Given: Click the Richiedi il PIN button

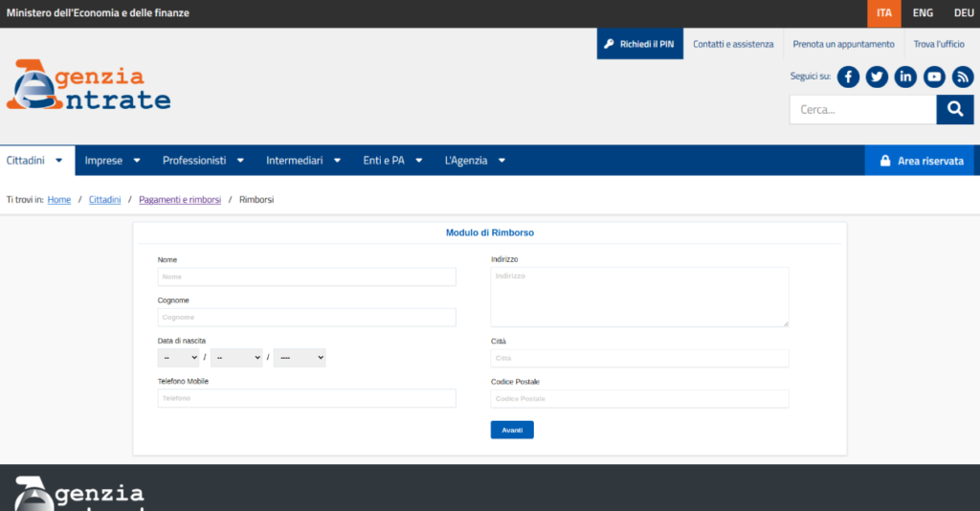Looking at the screenshot, I should [x=639, y=44].
